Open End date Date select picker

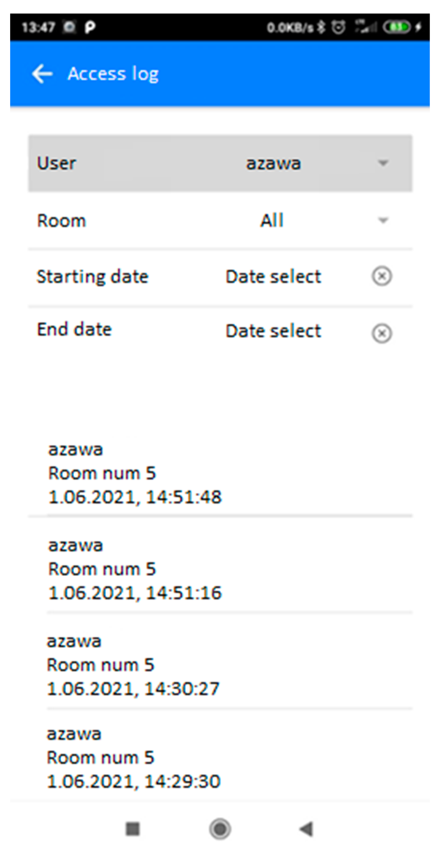[273, 331]
